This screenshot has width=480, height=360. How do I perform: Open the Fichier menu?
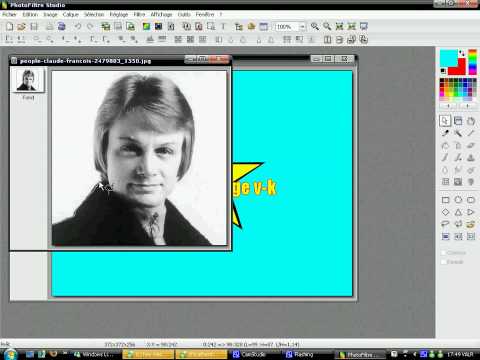point(9,14)
